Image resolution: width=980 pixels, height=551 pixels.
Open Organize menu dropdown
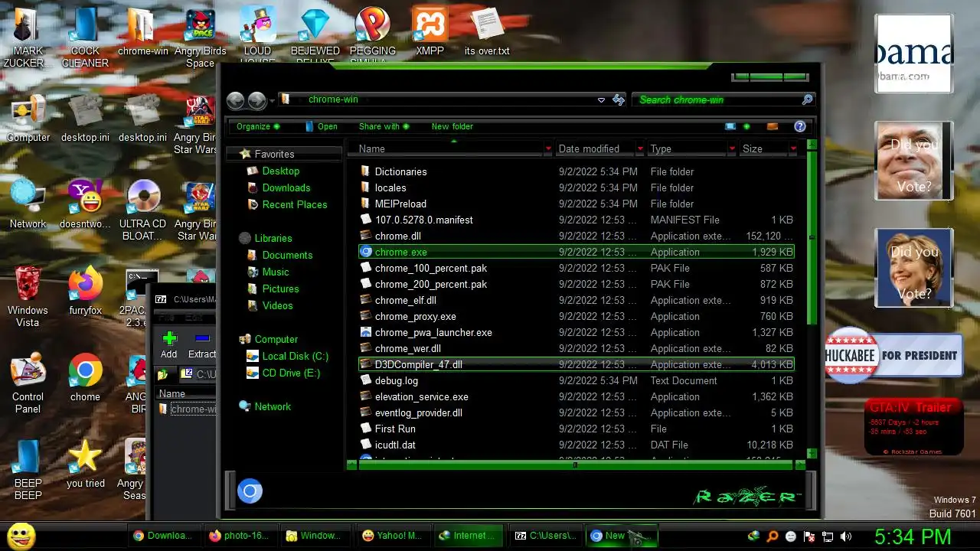click(x=258, y=126)
